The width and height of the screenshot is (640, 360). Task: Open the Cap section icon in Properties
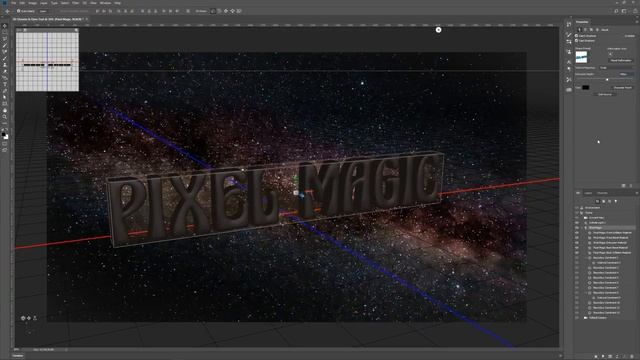coord(591,30)
